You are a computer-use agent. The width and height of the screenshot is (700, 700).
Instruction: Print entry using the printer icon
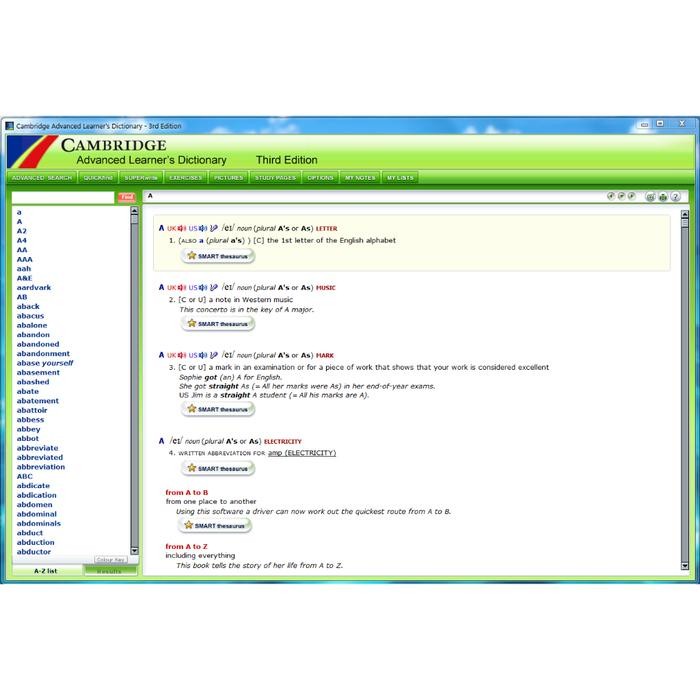pyautogui.click(x=663, y=197)
